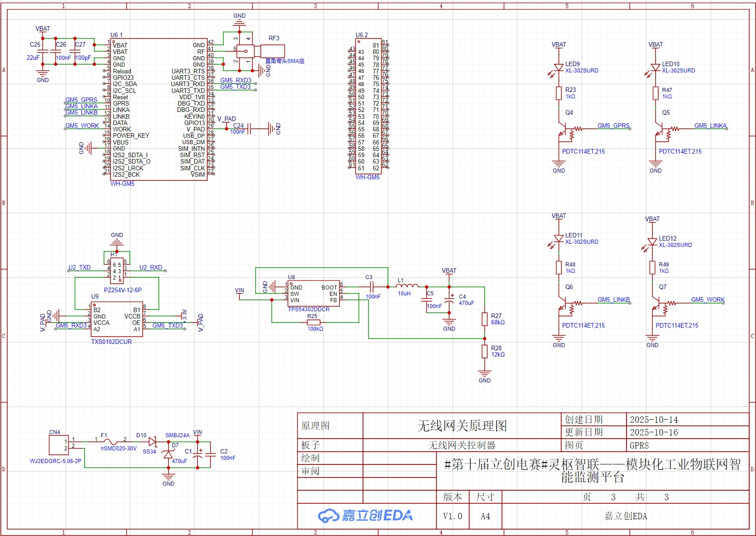This screenshot has width=756, height=536.
Task: Click the GM5_GPRS net label near Q4
Action: [x=613, y=126]
